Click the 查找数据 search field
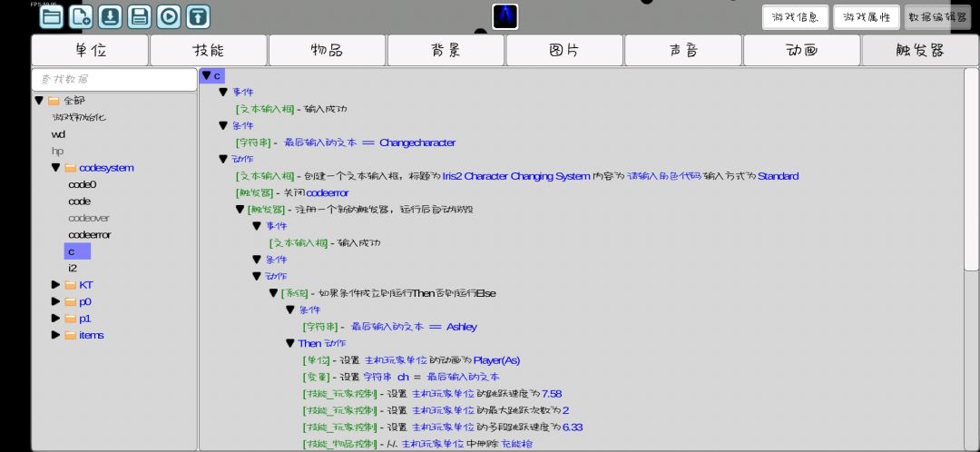Screen dimensions: 980x452 click(114, 79)
